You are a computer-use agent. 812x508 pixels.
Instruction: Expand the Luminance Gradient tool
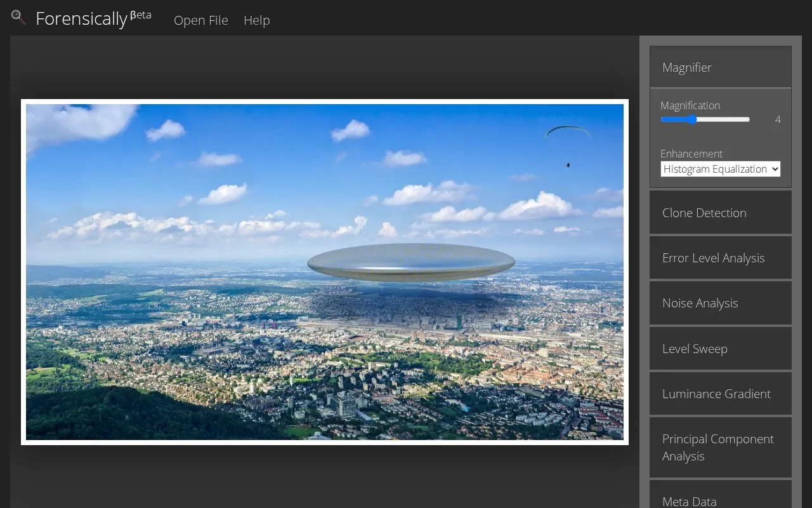(x=721, y=394)
